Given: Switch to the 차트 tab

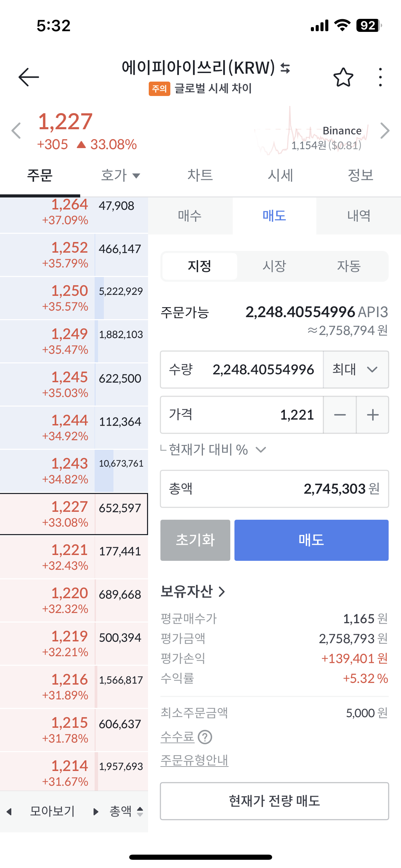Looking at the screenshot, I should click(x=200, y=176).
